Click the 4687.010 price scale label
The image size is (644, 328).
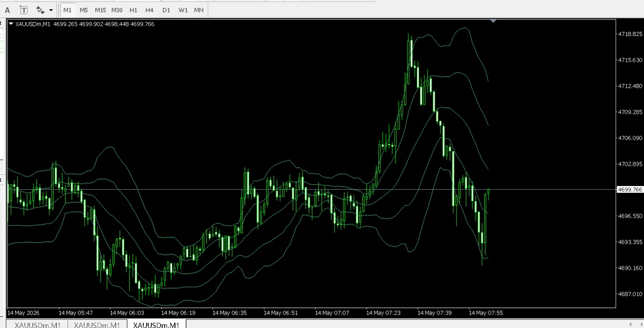click(x=630, y=294)
